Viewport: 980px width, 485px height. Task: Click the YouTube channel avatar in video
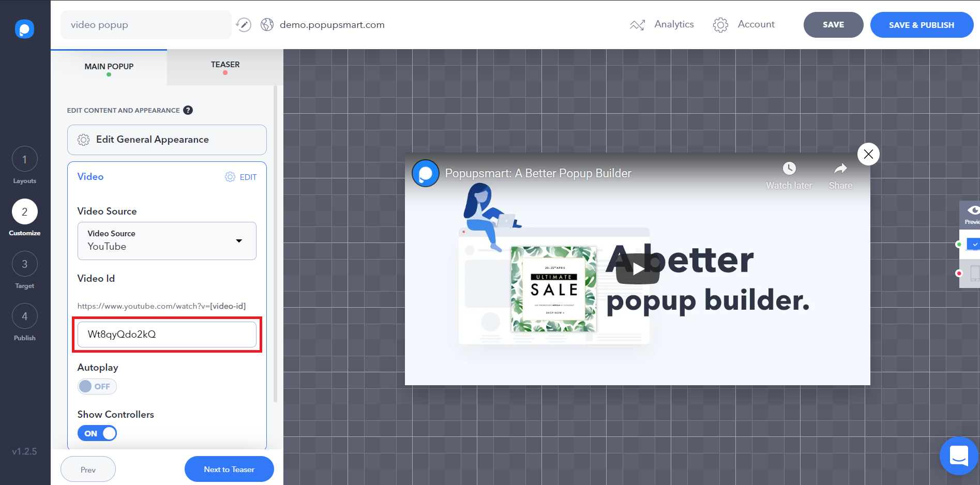point(426,173)
